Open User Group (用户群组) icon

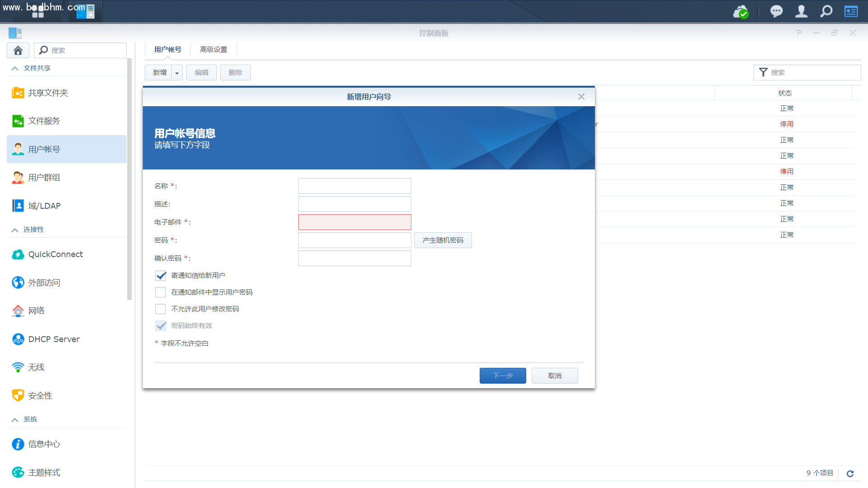[x=18, y=177]
